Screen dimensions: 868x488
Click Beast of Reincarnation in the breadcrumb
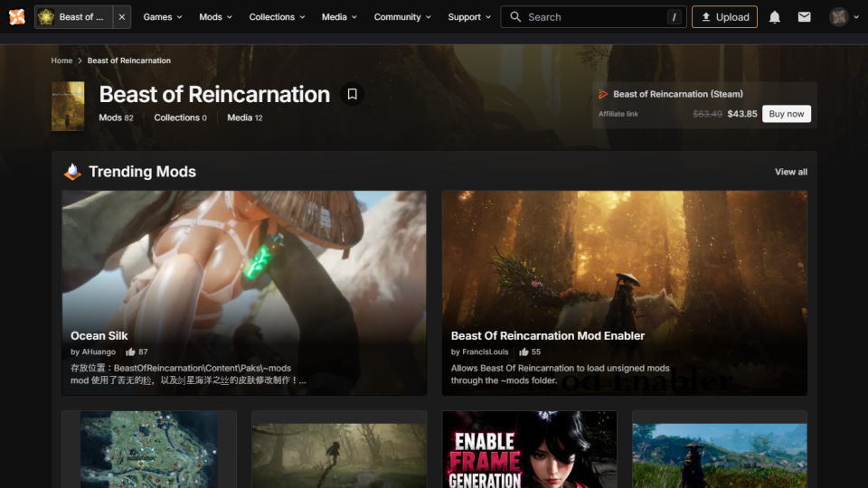click(x=129, y=61)
